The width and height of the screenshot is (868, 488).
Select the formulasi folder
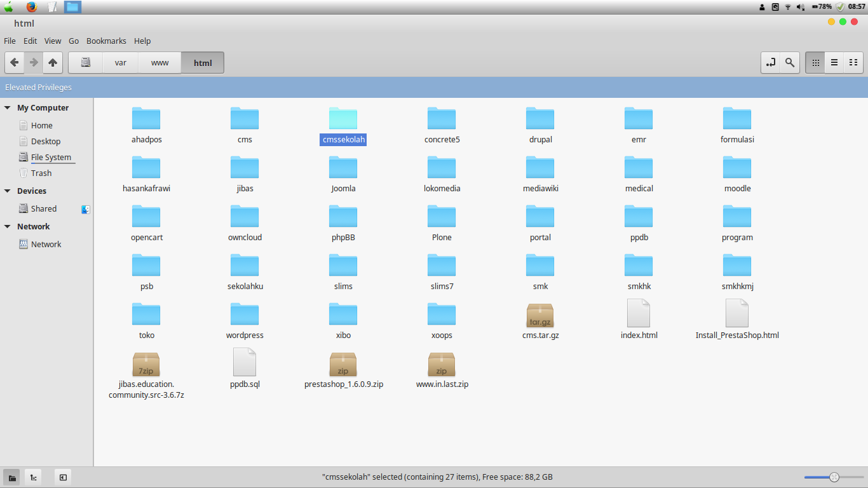tap(737, 126)
